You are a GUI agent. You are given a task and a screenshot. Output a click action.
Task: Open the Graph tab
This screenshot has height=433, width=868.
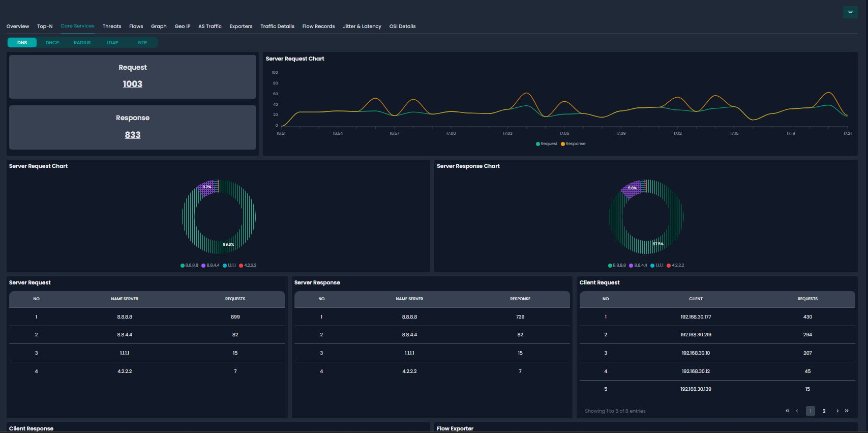coord(159,26)
